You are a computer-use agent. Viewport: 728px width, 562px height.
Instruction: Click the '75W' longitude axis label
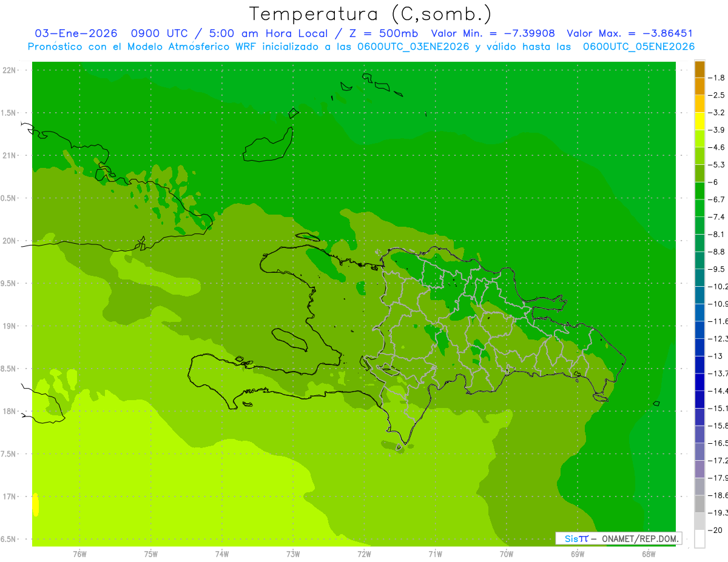point(151,554)
